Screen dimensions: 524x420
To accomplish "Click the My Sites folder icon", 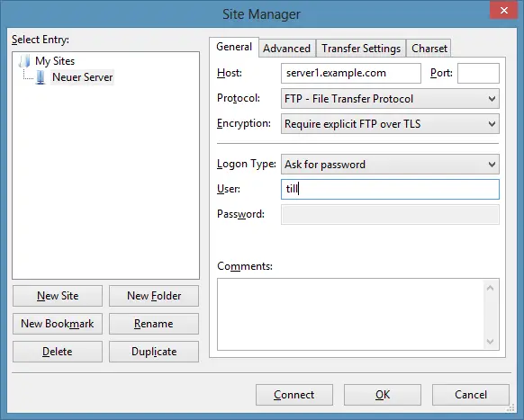I will [x=24, y=61].
